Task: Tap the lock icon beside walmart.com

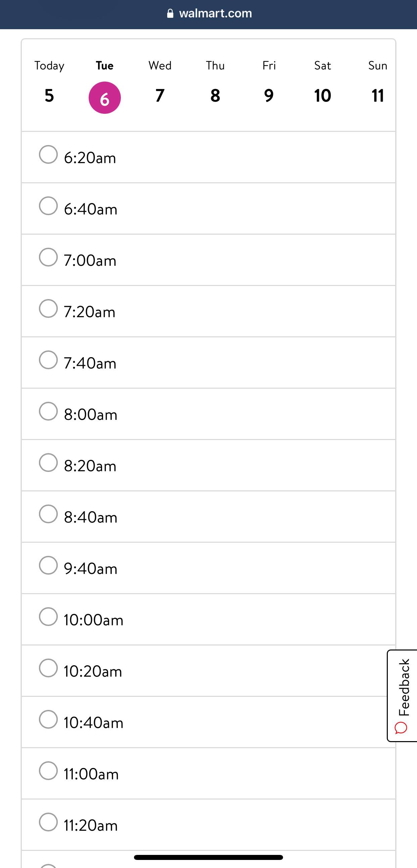Action: 170,13
